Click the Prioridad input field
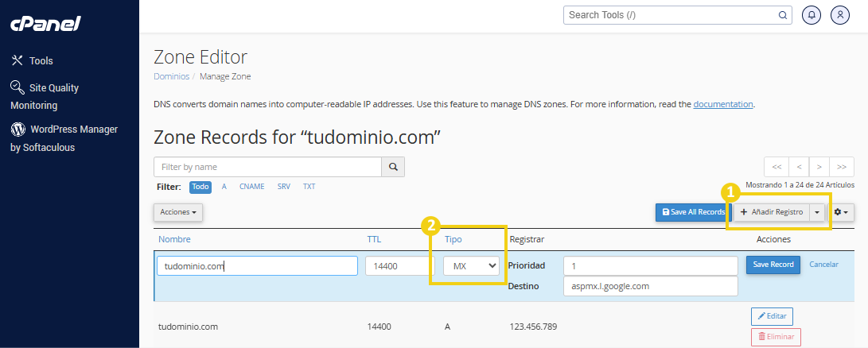 (650, 265)
